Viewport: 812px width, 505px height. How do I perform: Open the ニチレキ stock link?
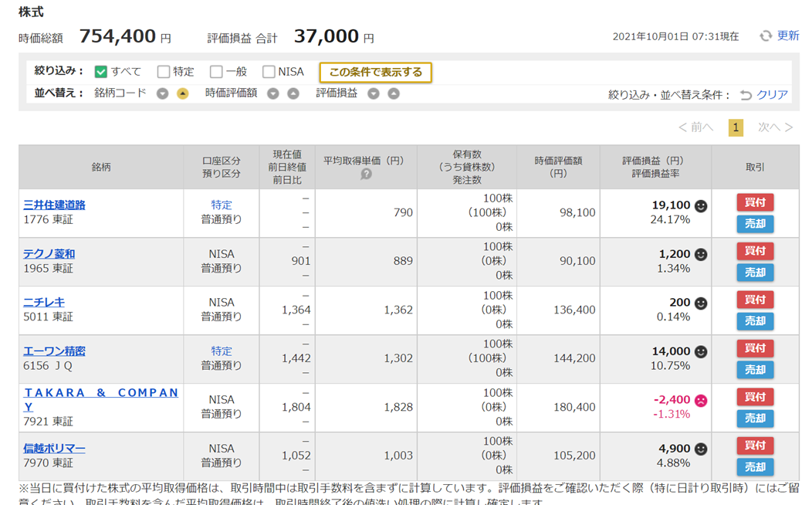(44, 302)
